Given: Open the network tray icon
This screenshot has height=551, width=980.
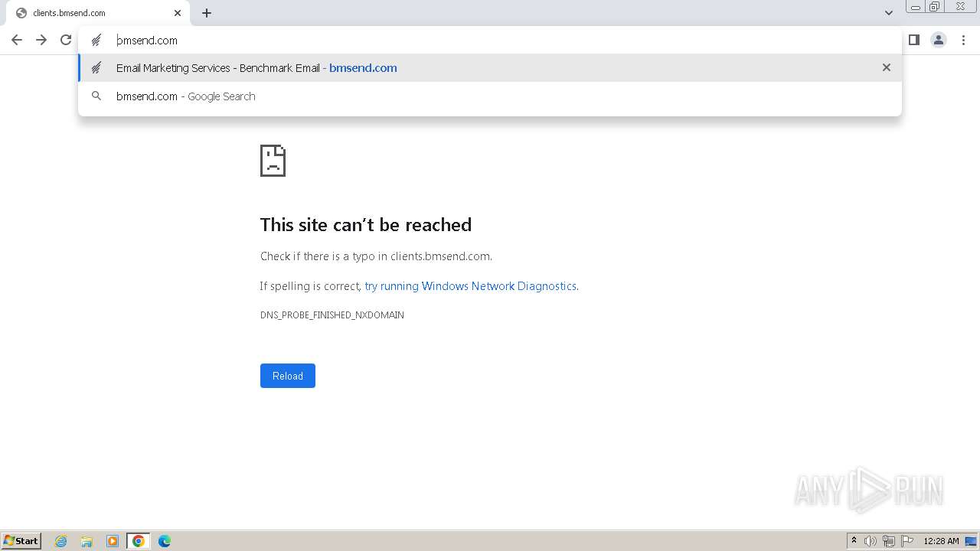Looking at the screenshot, I should 889,541.
